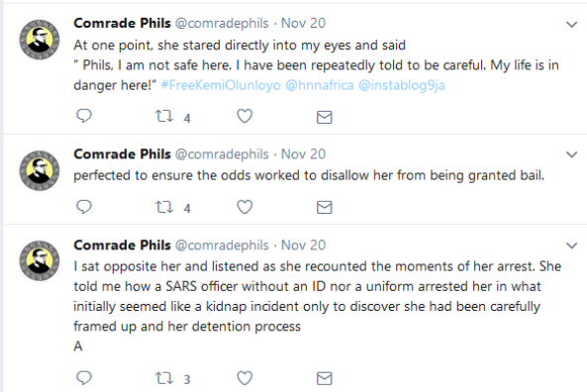Open the @instablog9ja profile mention

pyautogui.click(x=402, y=85)
